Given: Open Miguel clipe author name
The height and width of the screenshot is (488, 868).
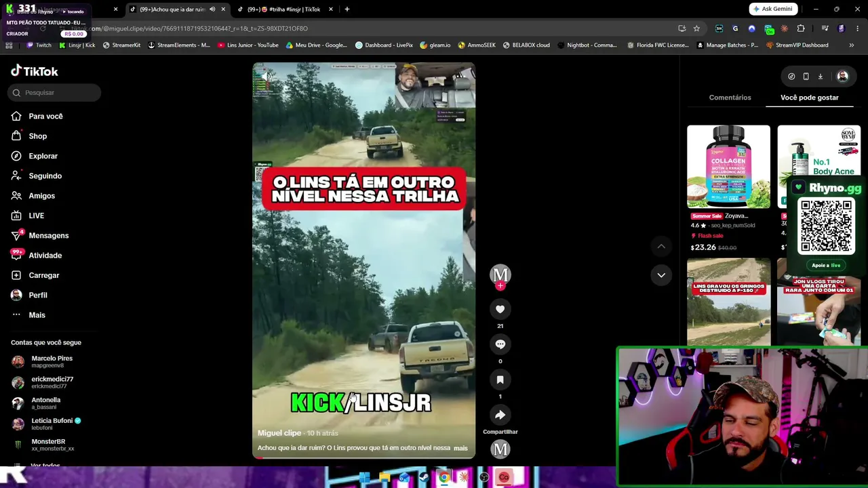Looking at the screenshot, I should [x=279, y=433].
